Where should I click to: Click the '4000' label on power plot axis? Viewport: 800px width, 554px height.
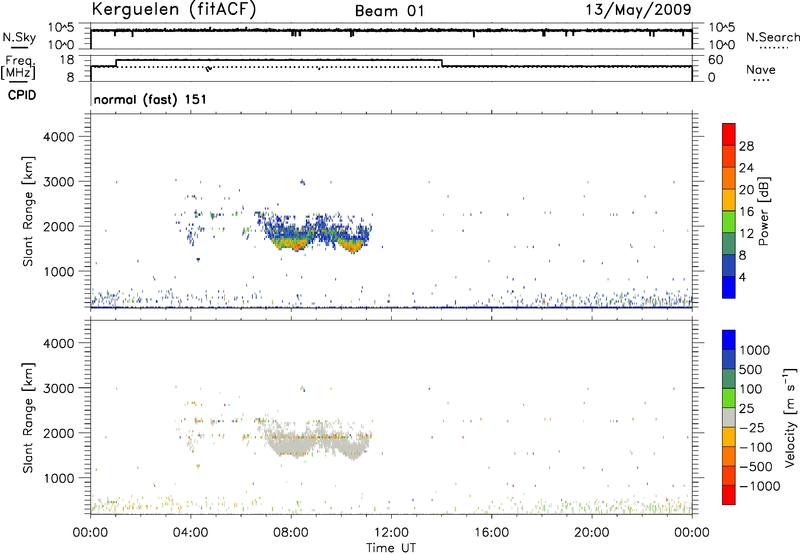coord(58,137)
